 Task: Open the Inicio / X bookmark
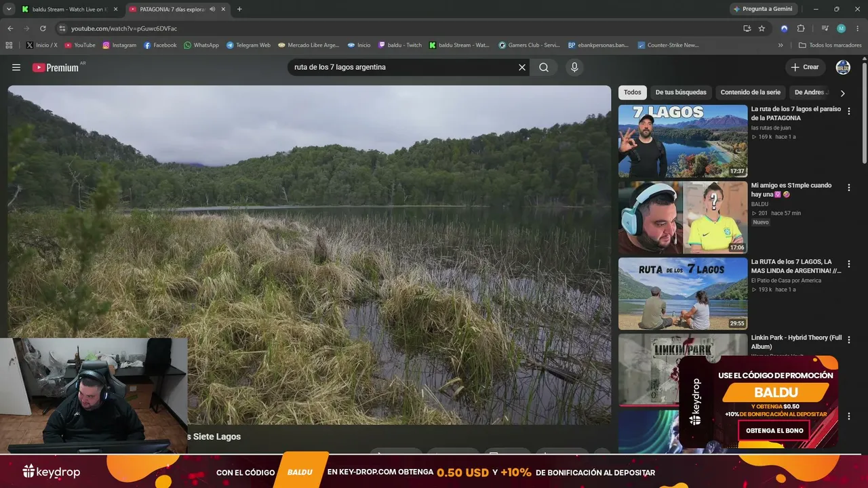[x=41, y=45]
